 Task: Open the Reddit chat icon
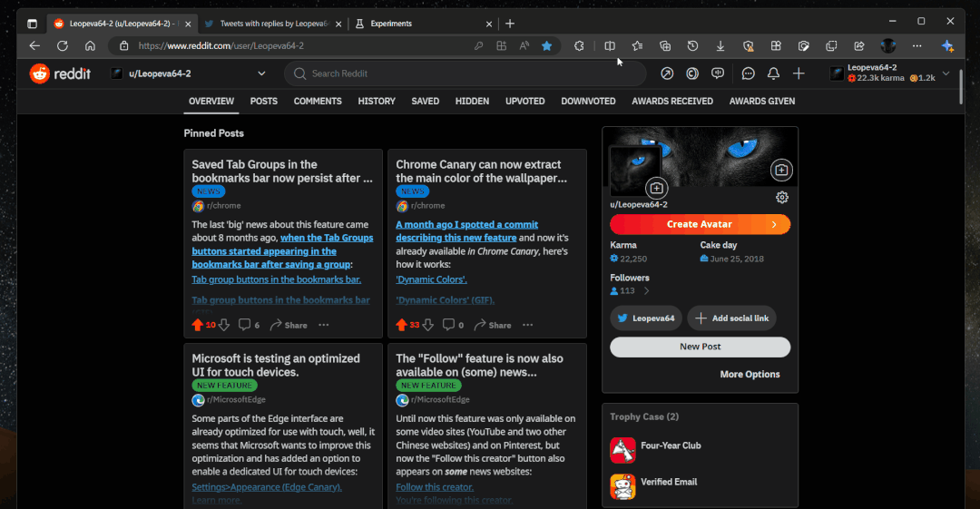(x=749, y=73)
